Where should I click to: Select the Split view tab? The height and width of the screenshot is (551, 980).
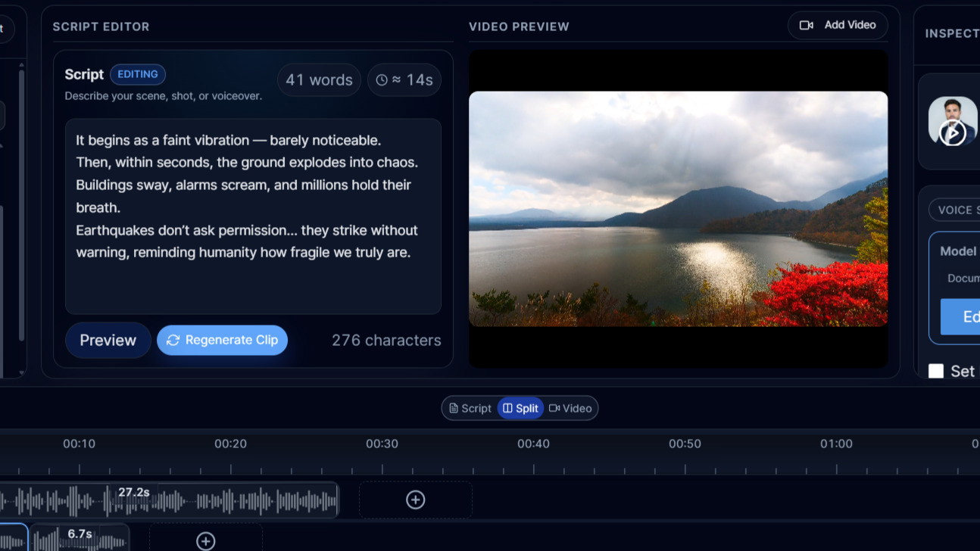520,409
